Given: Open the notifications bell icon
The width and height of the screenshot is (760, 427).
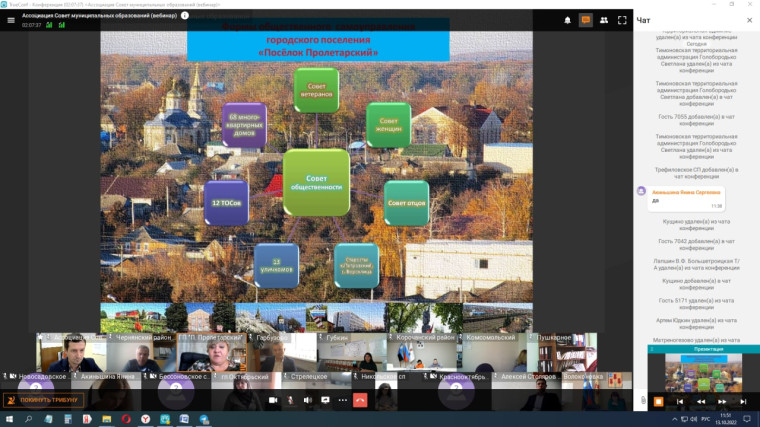Looking at the screenshot, I should point(568,19).
